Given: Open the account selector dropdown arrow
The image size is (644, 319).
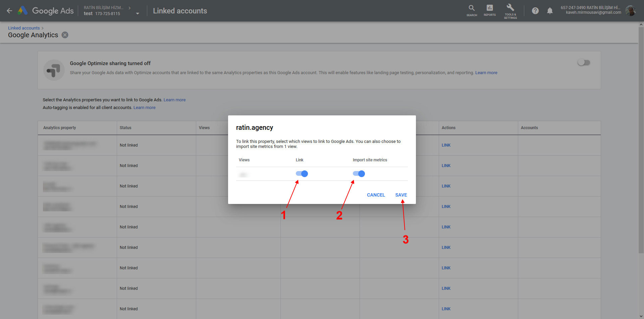Looking at the screenshot, I should pyautogui.click(x=138, y=14).
